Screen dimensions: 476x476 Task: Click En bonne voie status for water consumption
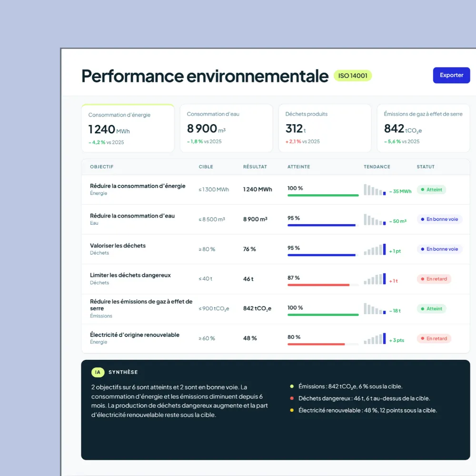tap(439, 219)
